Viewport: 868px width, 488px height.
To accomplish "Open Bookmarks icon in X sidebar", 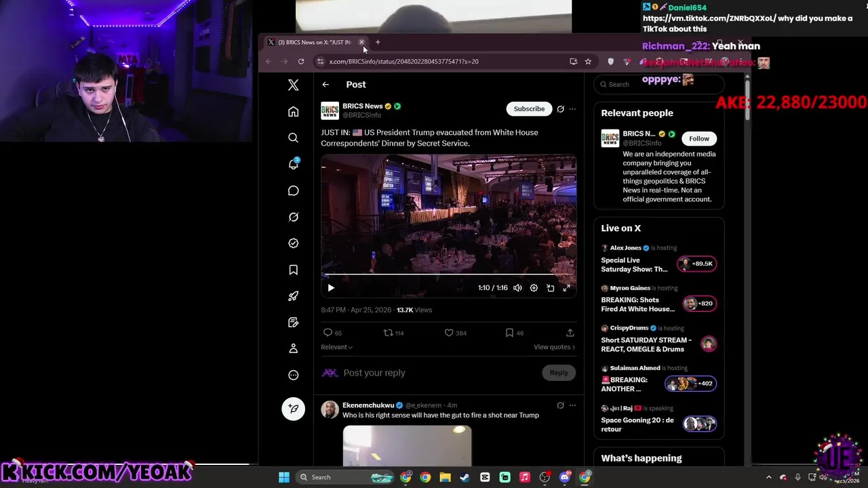I will click(x=293, y=270).
